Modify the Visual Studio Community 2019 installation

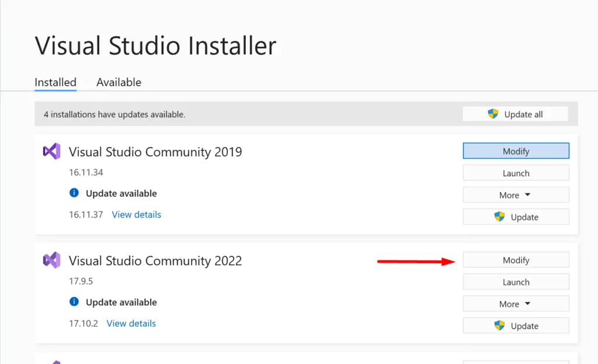pos(516,150)
